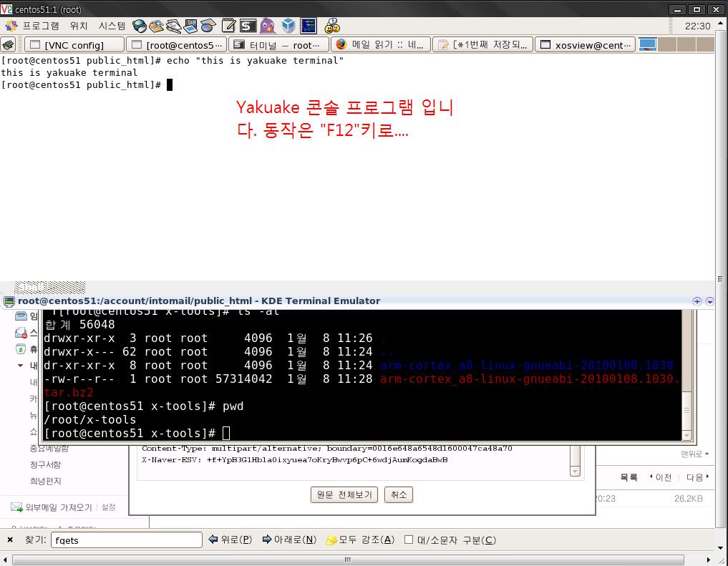Click the 맨위로 back-to-top link
728x566 pixels.
tap(694, 454)
